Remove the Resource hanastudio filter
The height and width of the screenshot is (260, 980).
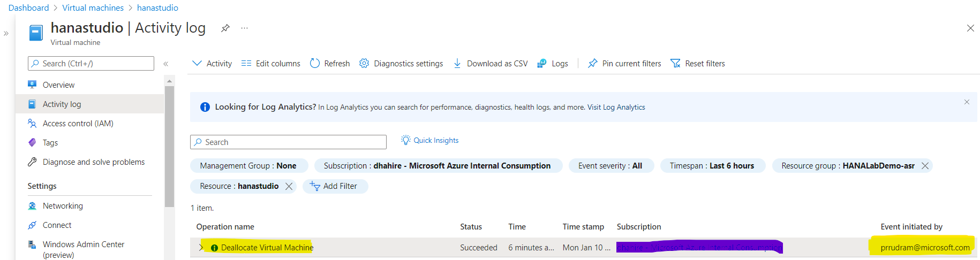coord(289,186)
